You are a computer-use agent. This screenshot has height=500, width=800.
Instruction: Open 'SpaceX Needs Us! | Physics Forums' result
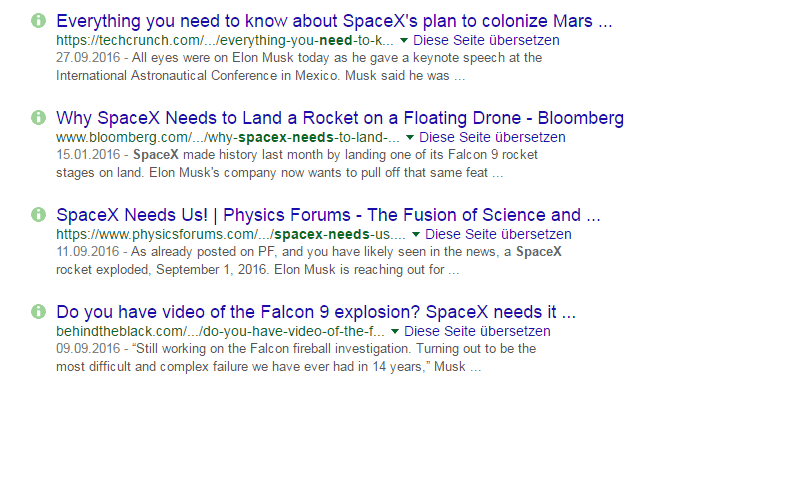328,215
